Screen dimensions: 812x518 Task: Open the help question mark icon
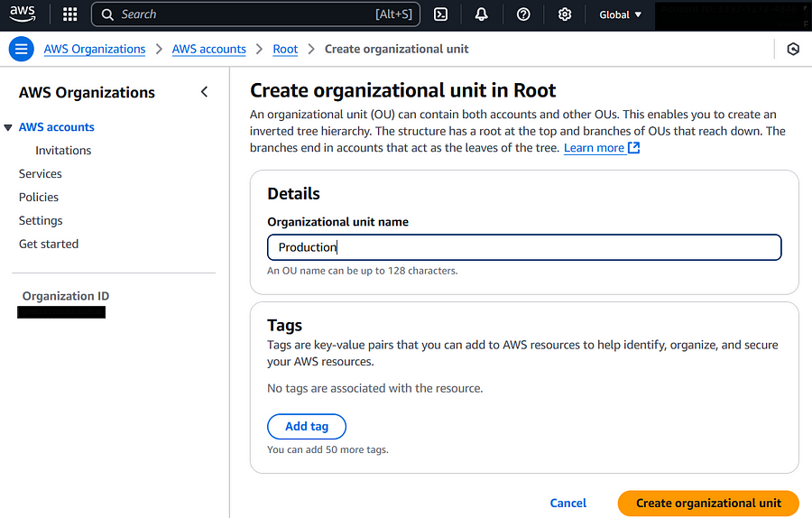523,14
